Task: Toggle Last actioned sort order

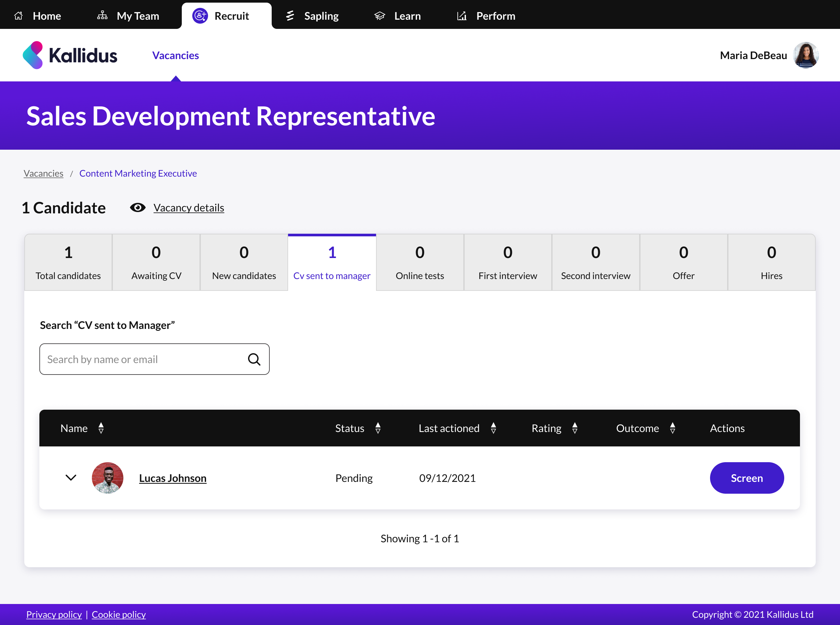Action: coord(493,428)
